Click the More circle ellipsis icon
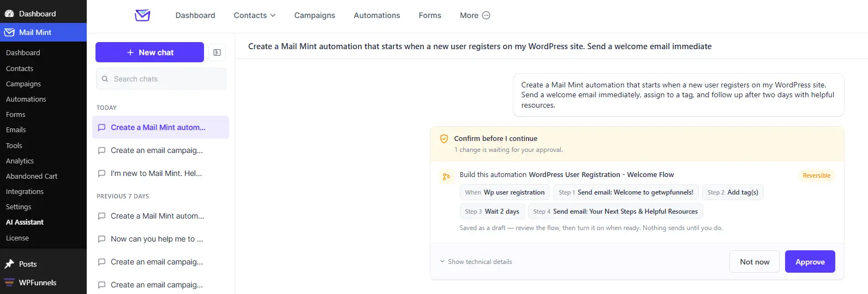Screen dimensions: 868x294 click(x=486, y=15)
